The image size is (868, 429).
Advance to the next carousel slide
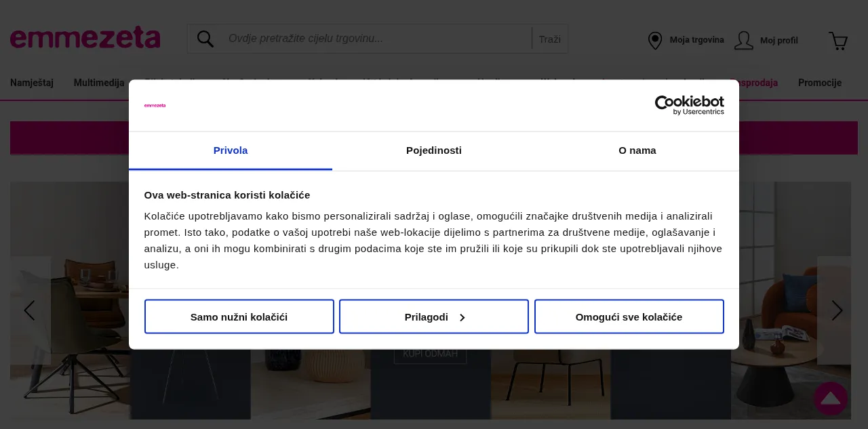[x=837, y=310]
